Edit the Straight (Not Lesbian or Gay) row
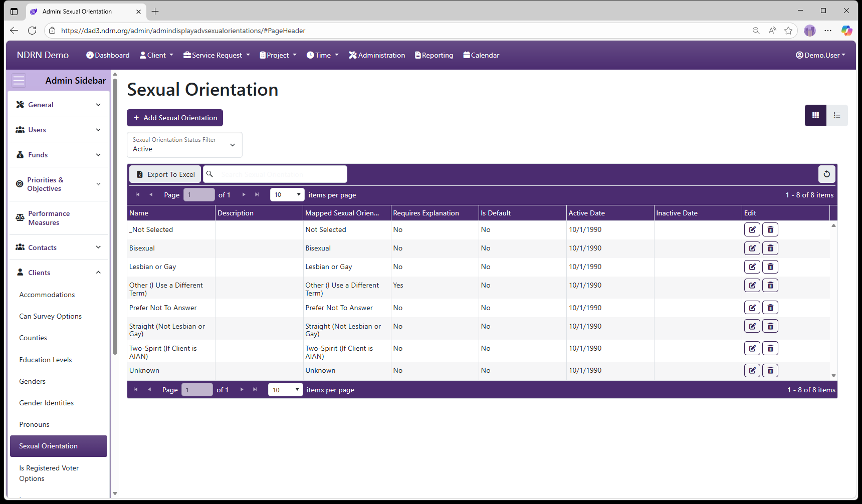The image size is (862, 504). click(x=752, y=326)
